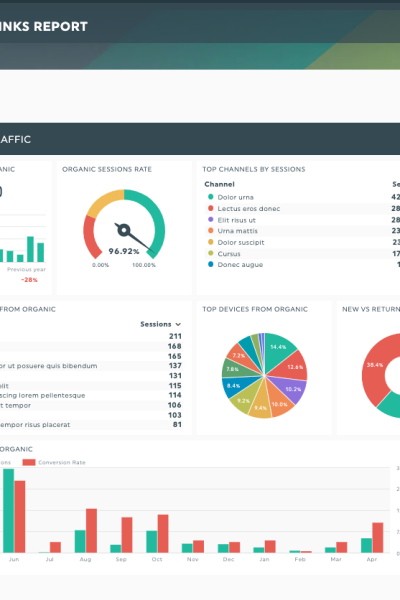
Task: Click the -28% change indicator
Action: 29,280
